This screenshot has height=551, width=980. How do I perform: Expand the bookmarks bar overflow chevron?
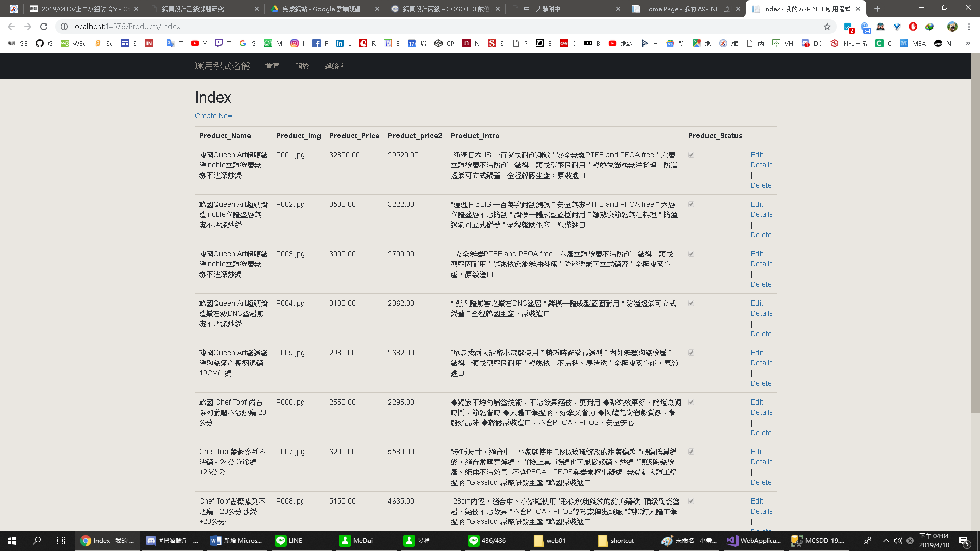coord(968,43)
